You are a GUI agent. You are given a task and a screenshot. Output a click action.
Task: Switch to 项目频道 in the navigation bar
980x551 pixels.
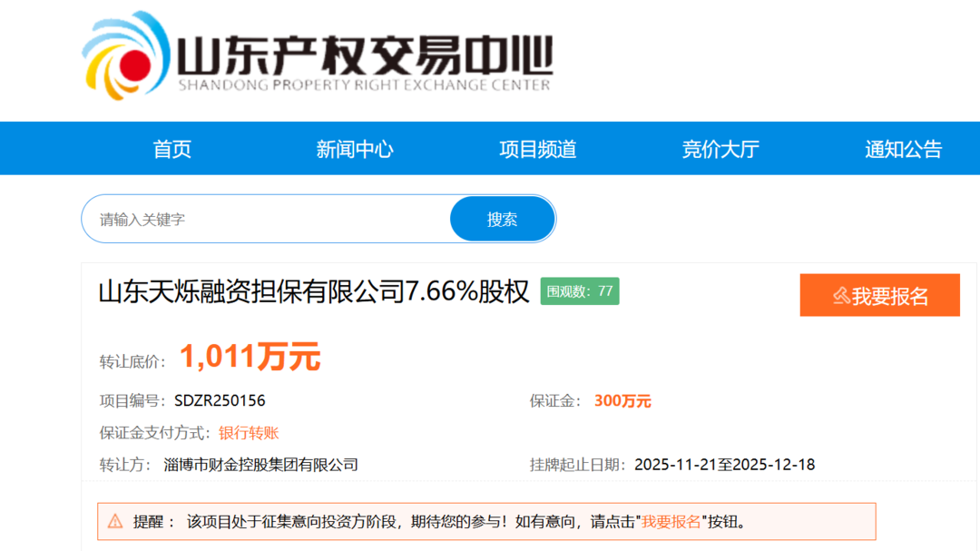point(538,149)
